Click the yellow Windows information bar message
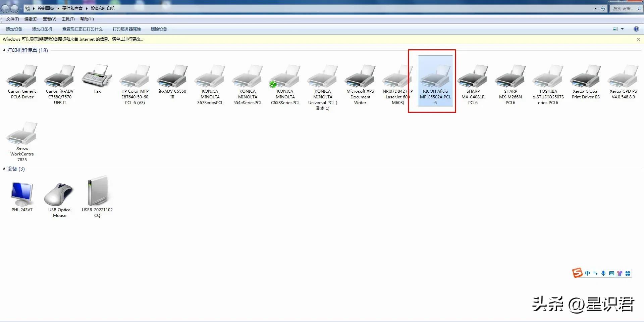This screenshot has height=322, width=644. (73, 39)
